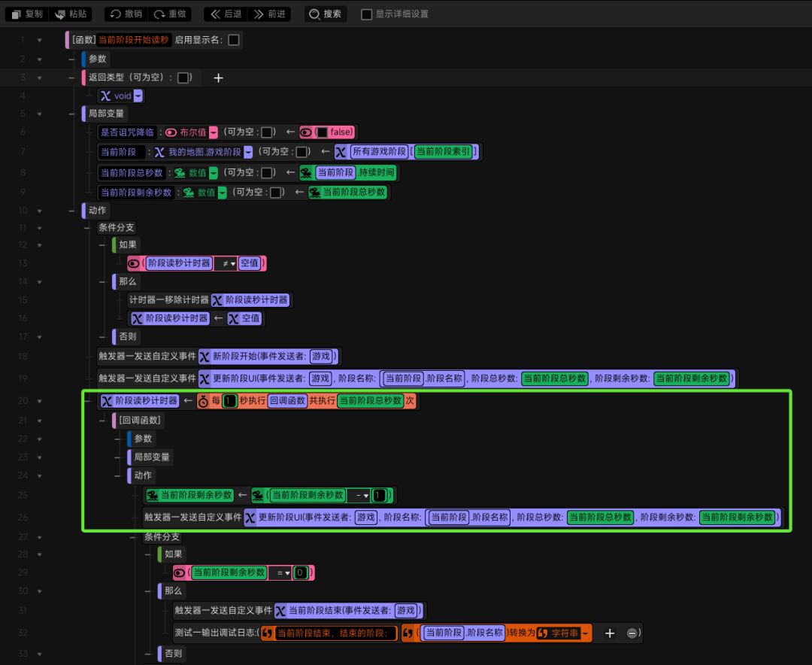Screen dimensions: 812x665
Task: Go back with the 后退 chevron icon
Action: point(216,14)
